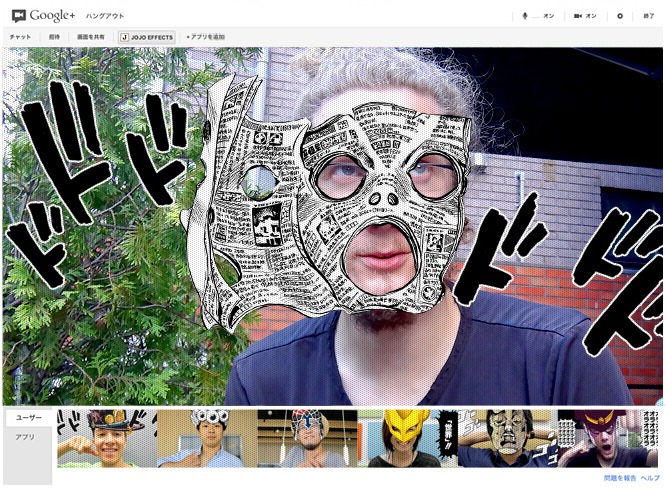Select thumbnail with stone mask face
666x490 pixels.
[x=508, y=438]
